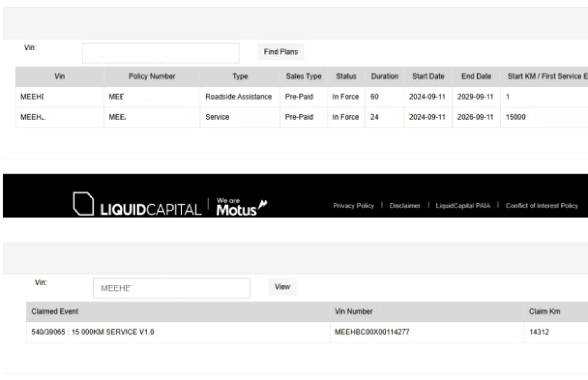Click the Claim Km column header
This screenshot has width=588, height=380.
pyautogui.click(x=545, y=311)
